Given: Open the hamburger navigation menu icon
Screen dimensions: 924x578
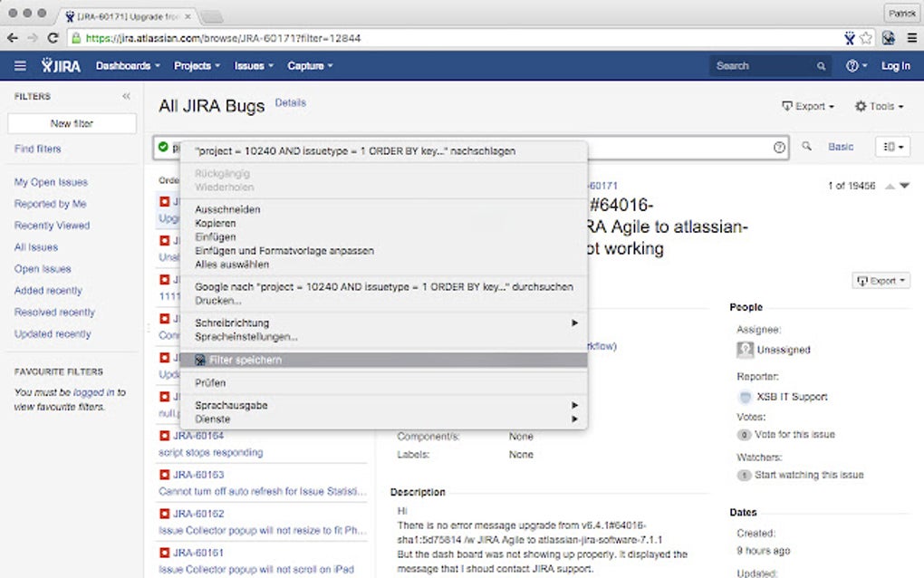Looking at the screenshot, I should click(20, 64).
